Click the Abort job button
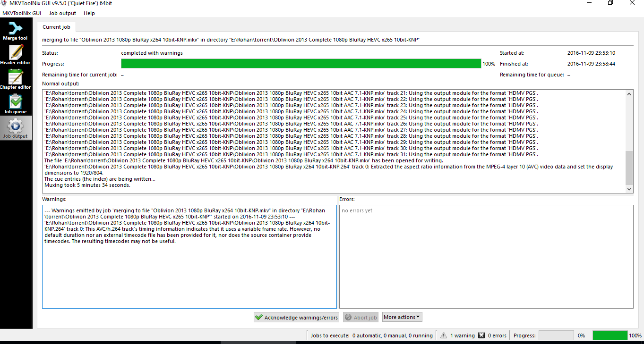 (x=361, y=318)
